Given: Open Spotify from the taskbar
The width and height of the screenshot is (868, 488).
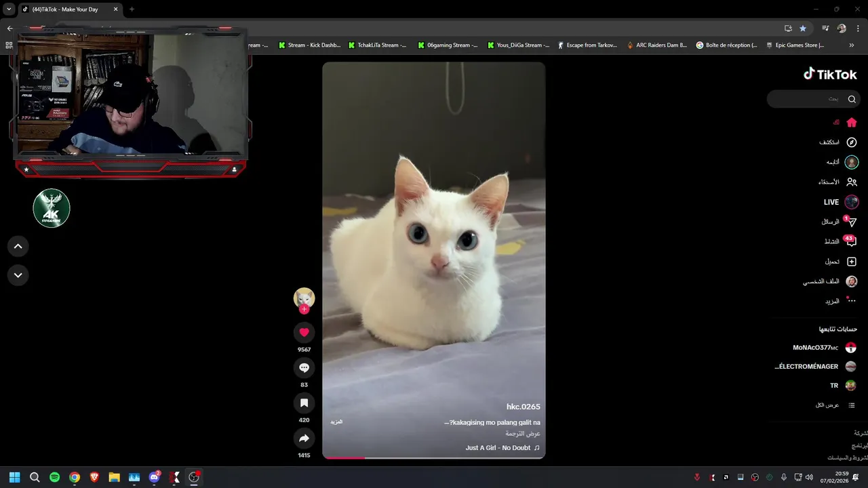Looking at the screenshot, I should click(x=55, y=477).
